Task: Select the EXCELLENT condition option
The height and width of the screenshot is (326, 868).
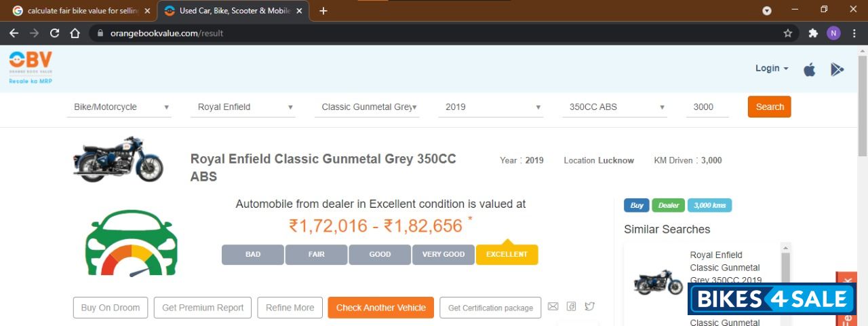Action: [507, 255]
